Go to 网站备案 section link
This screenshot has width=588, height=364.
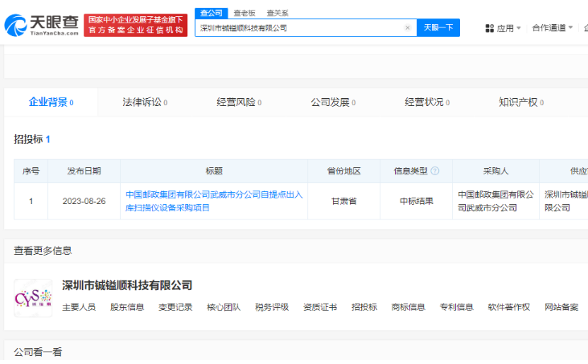coord(561,308)
